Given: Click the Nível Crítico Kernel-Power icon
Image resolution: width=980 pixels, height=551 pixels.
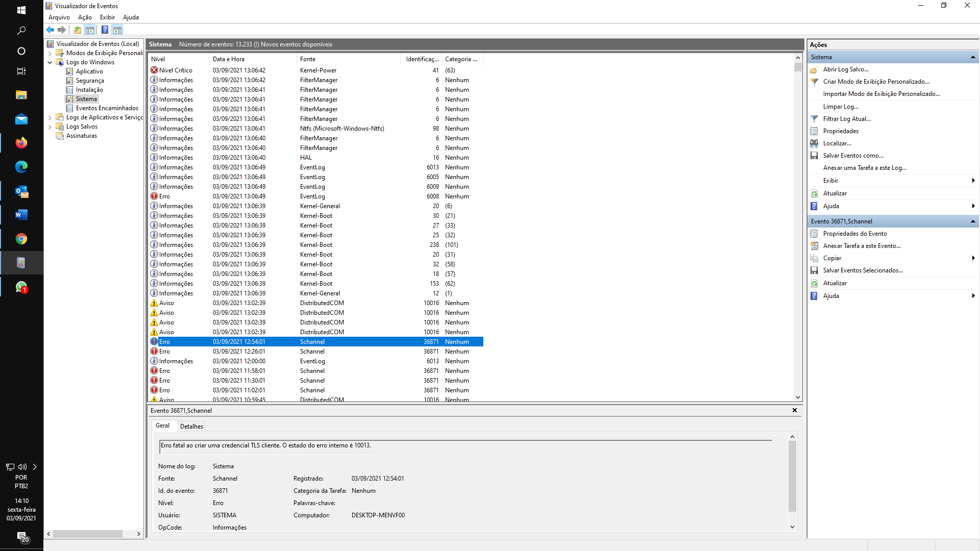Looking at the screenshot, I should pos(154,70).
